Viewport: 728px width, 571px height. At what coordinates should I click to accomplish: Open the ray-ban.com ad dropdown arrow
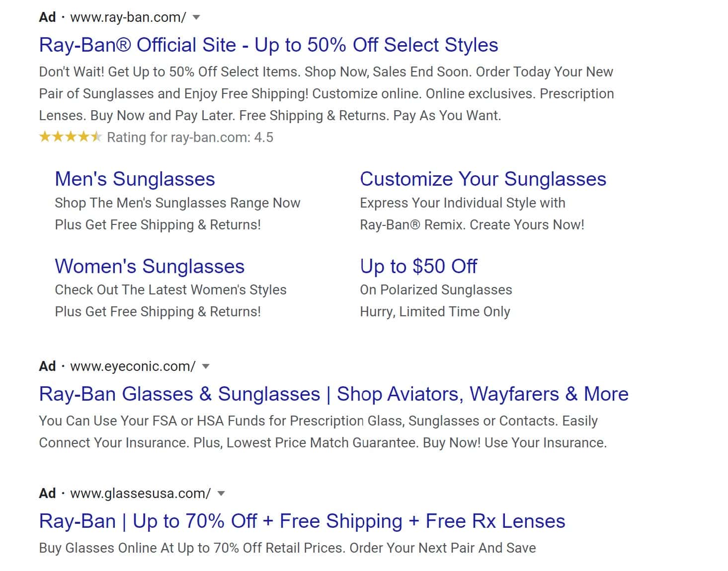pos(196,17)
